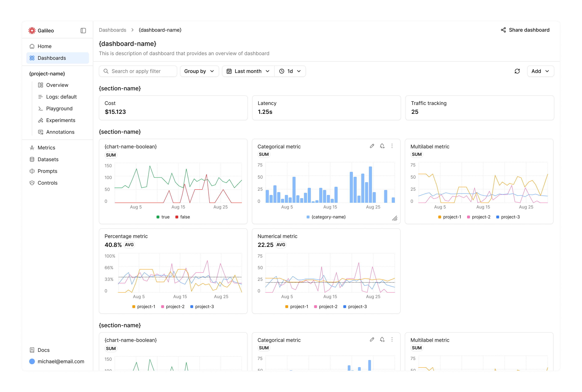Click the project-1 orange swatch in the Percentage metric legend

pos(134,307)
